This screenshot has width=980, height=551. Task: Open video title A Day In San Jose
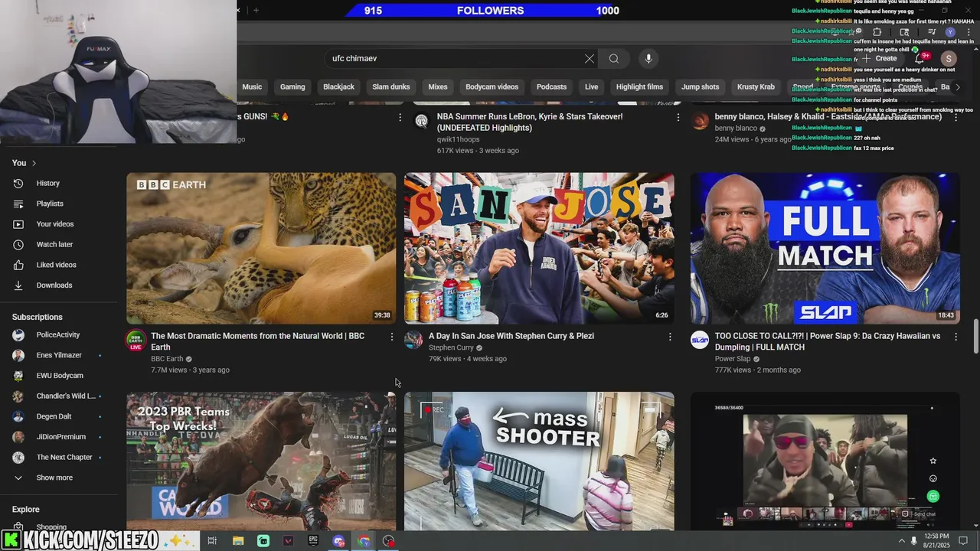511,336
